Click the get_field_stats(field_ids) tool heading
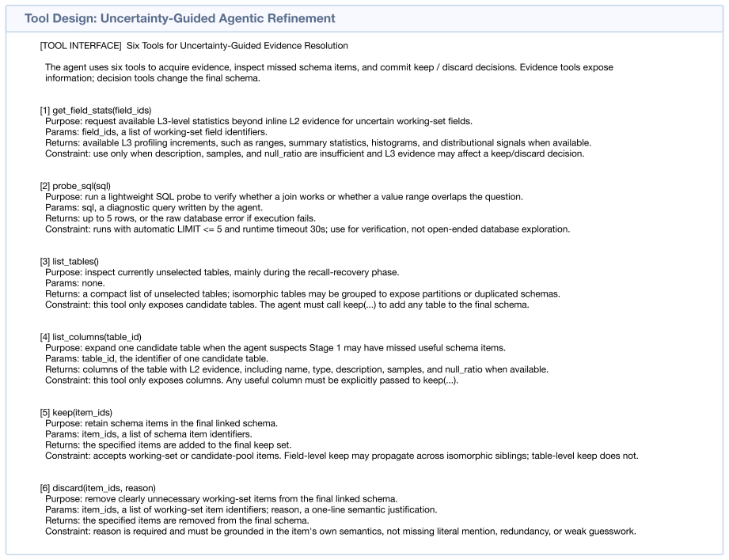Image resolution: width=729 pixels, height=560 pixels. pos(96,110)
